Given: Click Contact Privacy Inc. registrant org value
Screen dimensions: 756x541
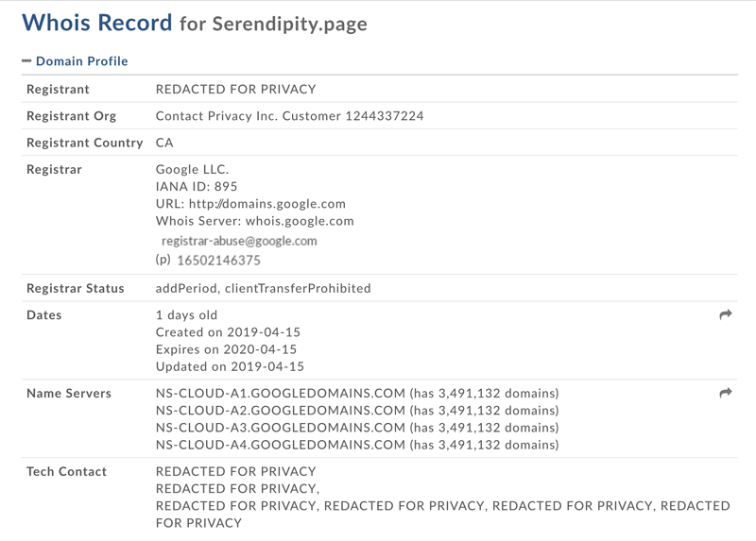Looking at the screenshot, I should (290, 116).
